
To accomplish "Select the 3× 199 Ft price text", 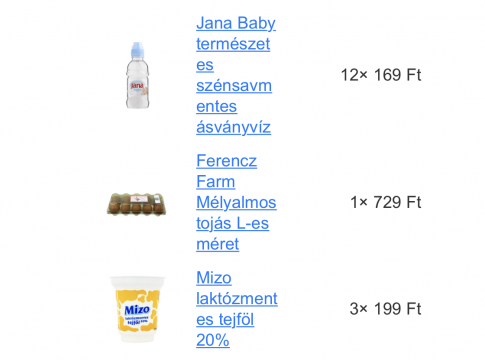I will point(385,309).
